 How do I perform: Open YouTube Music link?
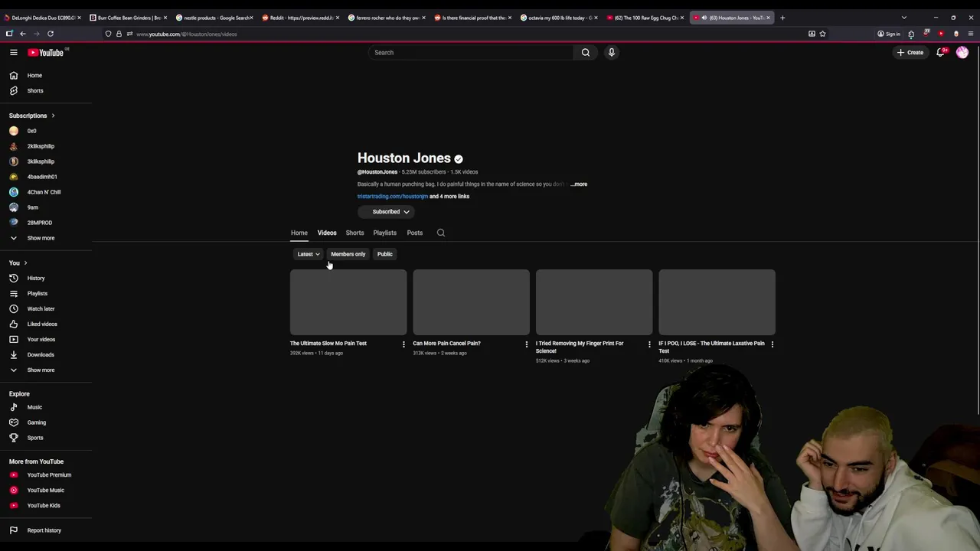point(46,490)
